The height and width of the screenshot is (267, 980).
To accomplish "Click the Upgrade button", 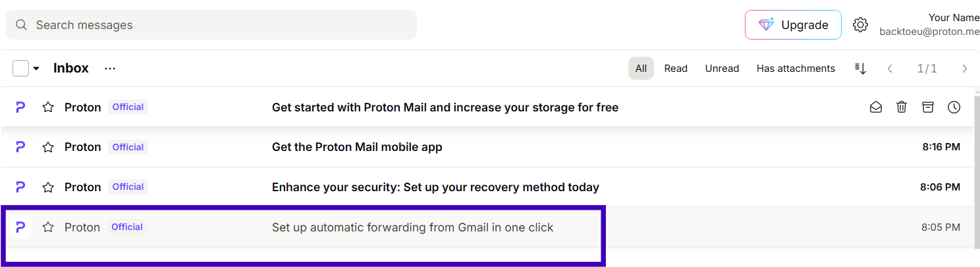I will coord(793,25).
